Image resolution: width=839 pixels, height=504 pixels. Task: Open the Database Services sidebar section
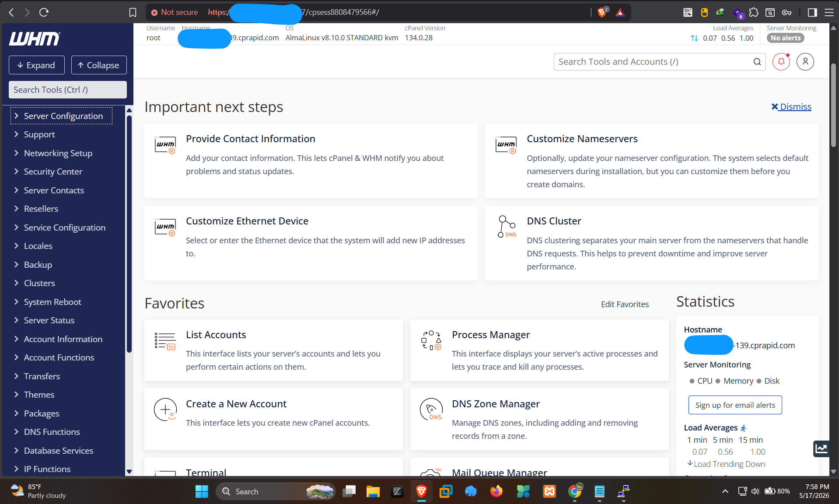58,451
